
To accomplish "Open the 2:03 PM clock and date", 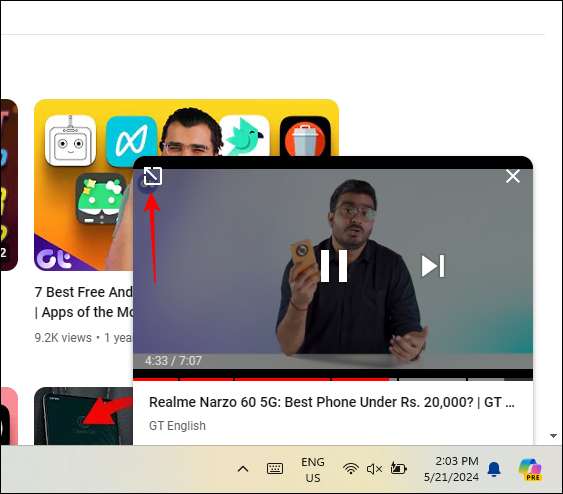I will point(451,469).
